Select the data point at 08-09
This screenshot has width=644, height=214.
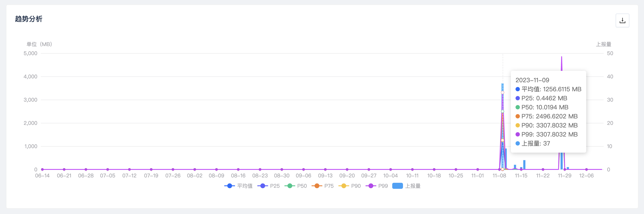point(217,169)
